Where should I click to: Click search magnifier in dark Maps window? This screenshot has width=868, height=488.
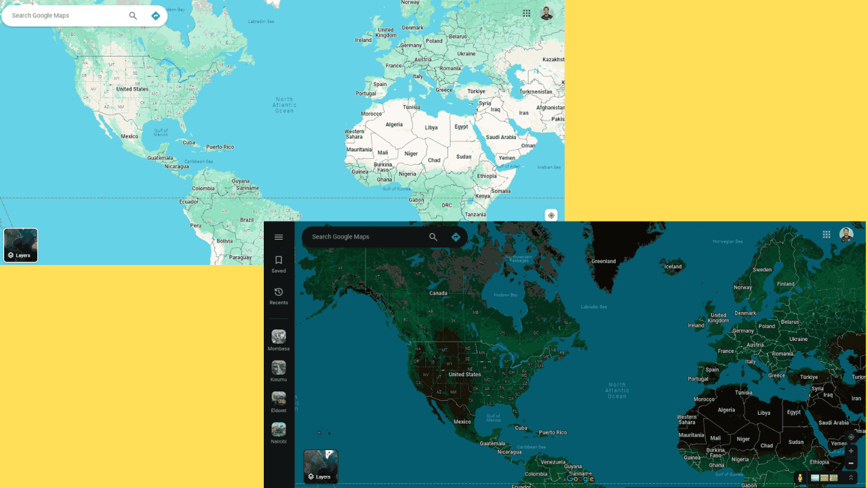click(433, 237)
